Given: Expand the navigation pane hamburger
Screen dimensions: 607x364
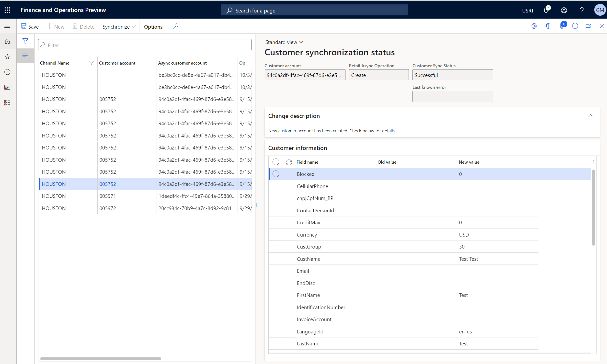Looking at the screenshot, I should tap(7, 26).
